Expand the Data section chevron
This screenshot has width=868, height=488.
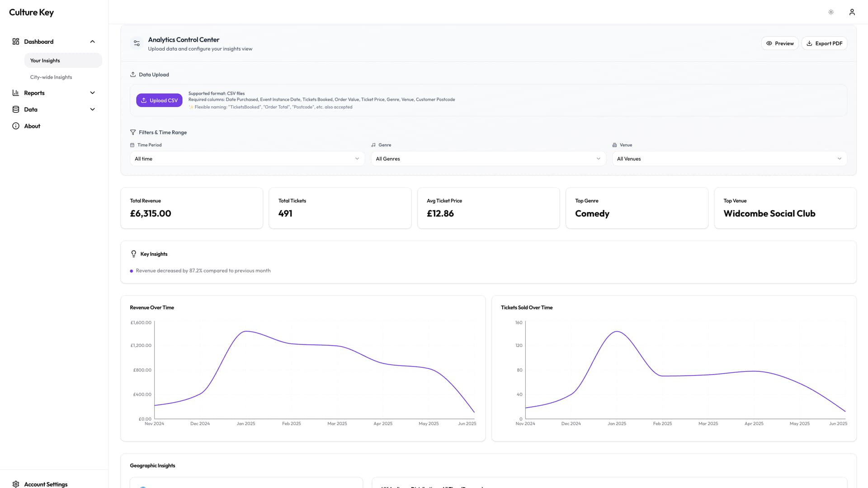coord(93,109)
